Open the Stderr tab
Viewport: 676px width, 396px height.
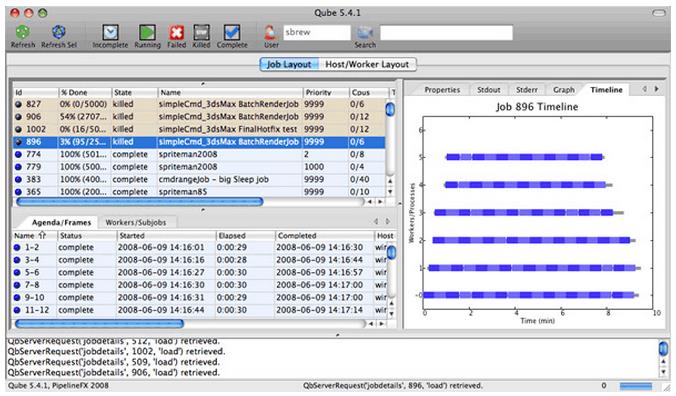point(526,90)
